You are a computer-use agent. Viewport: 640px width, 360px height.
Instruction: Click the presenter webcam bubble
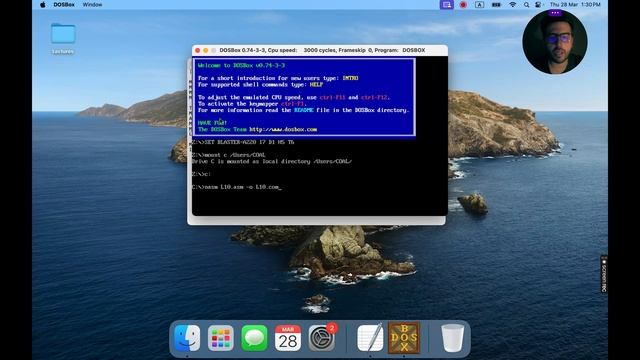(x=555, y=42)
